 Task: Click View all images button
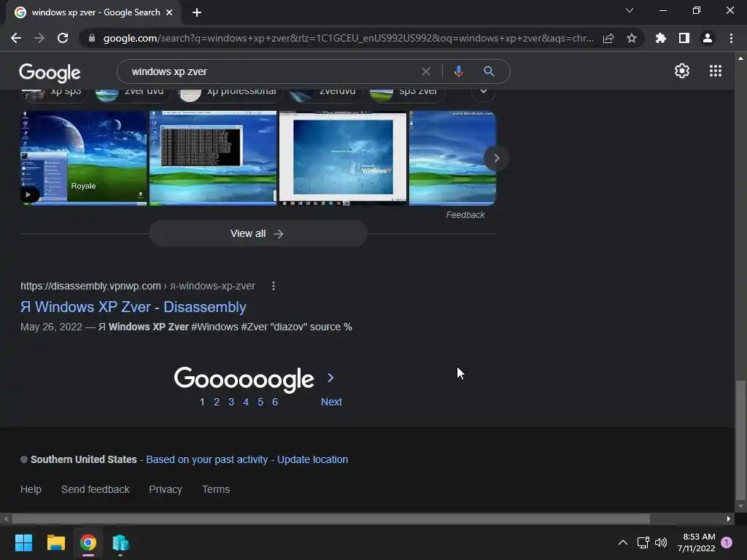258,233
